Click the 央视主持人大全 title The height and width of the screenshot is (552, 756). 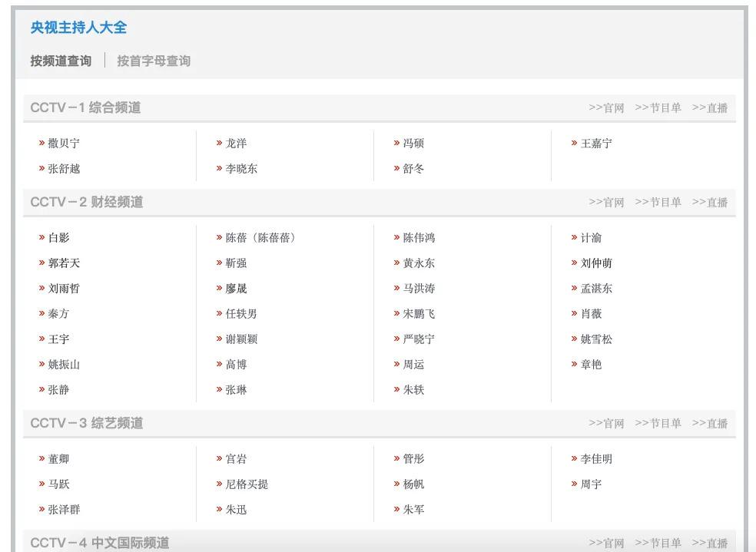pos(78,28)
